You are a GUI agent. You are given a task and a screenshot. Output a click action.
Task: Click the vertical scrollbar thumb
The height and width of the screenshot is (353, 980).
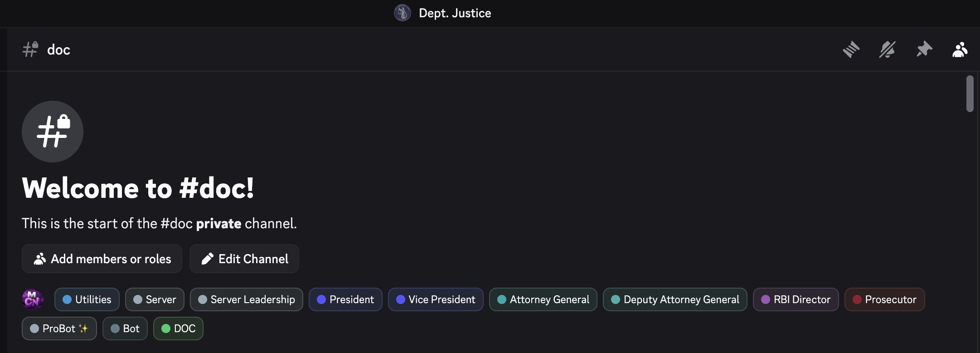point(970,93)
